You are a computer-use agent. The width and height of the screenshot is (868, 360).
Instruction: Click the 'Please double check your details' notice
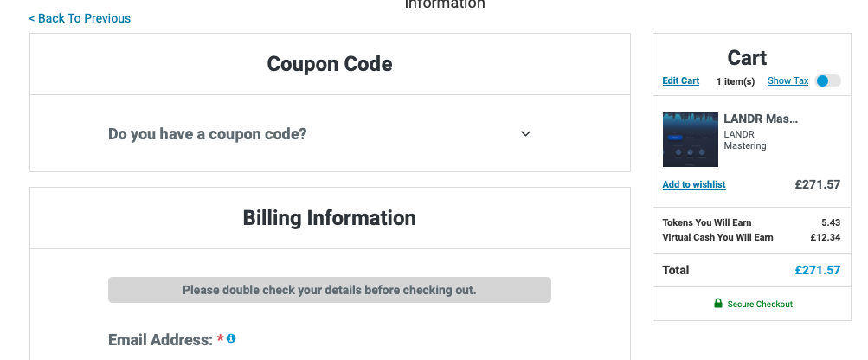pos(330,290)
